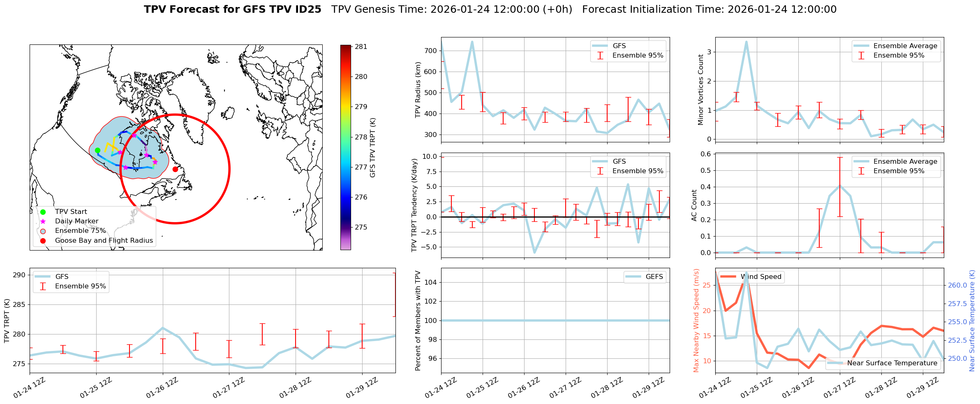Click the Max Nearby Wind Speed axis label

[x=696, y=320]
